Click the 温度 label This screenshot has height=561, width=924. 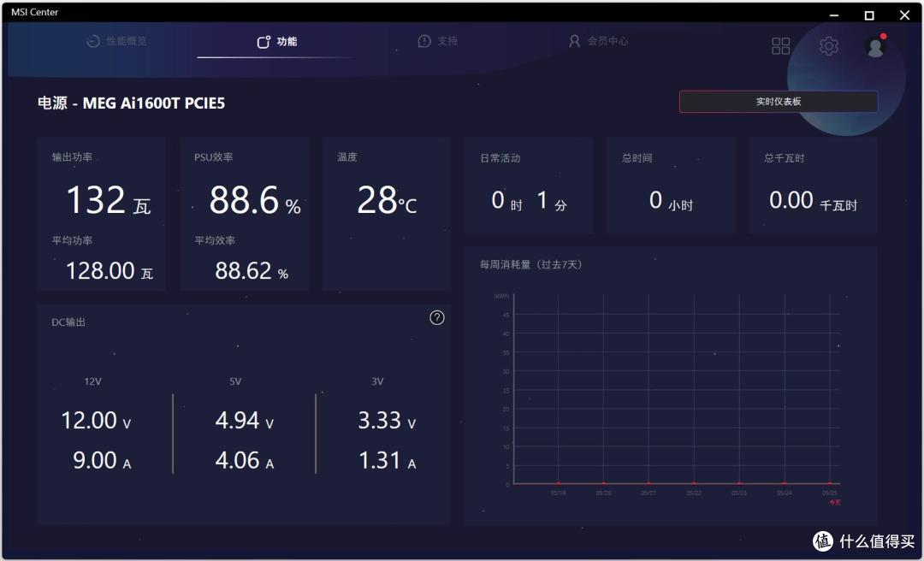click(347, 157)
